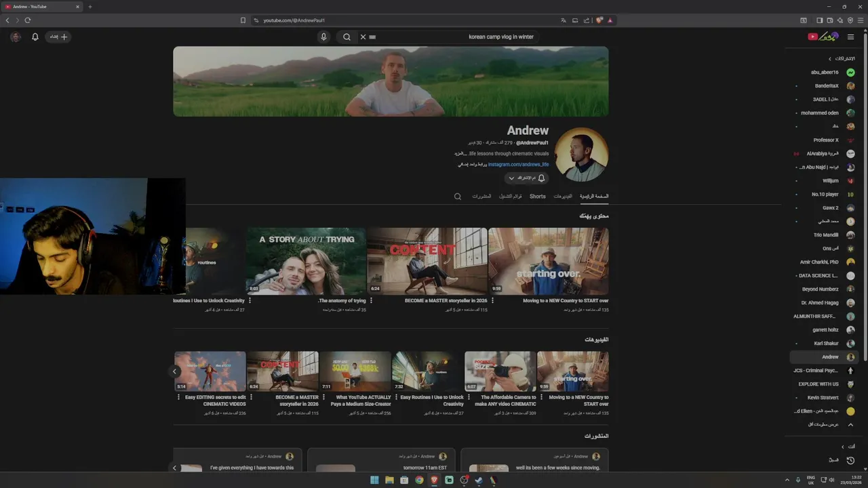Open subscribed notification dropdown on channel
The image size is (868, 488).
point(526,178)
